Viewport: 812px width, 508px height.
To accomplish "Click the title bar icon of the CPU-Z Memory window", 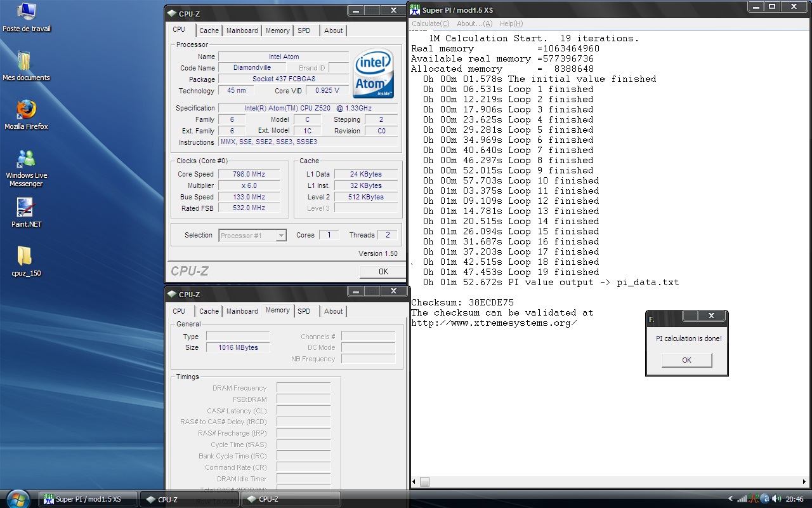I will tap(172, 294).
